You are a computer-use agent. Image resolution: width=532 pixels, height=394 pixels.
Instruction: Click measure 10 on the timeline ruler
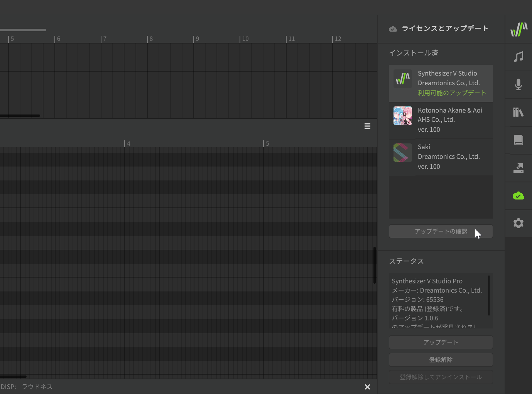click(x=245, y=39)
